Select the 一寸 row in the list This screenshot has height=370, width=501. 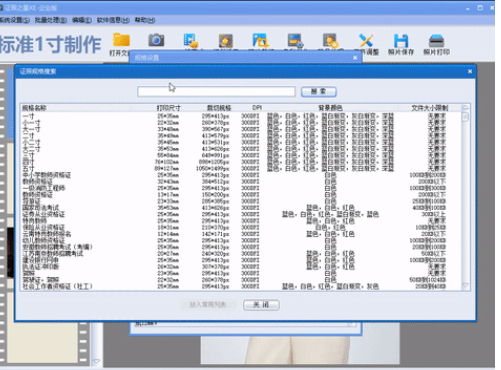tap(242, 116)
